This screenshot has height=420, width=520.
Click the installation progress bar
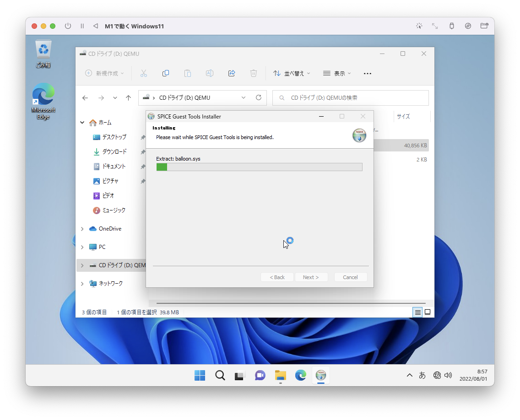[260, 167]
